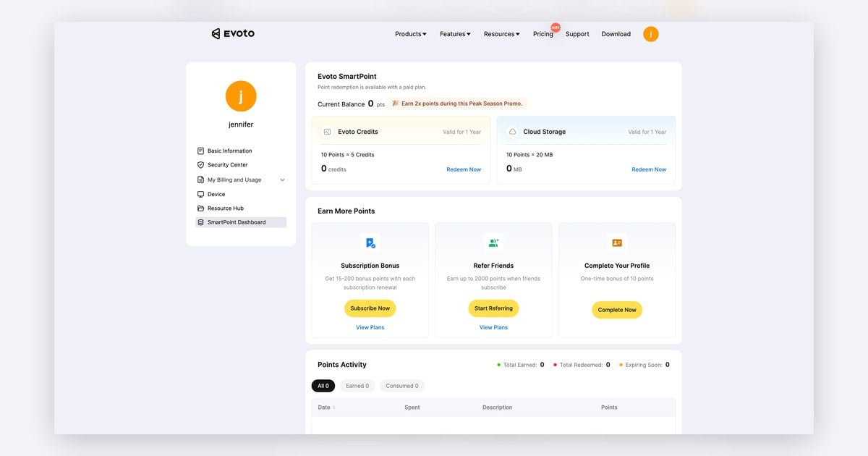Click the Points Activity heading

[342, 365]
